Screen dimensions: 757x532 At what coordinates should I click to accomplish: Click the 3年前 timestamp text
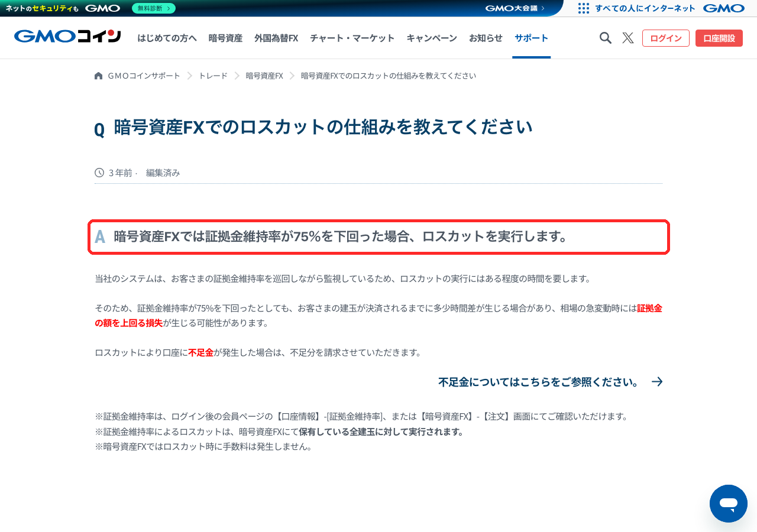pos(121,173)
